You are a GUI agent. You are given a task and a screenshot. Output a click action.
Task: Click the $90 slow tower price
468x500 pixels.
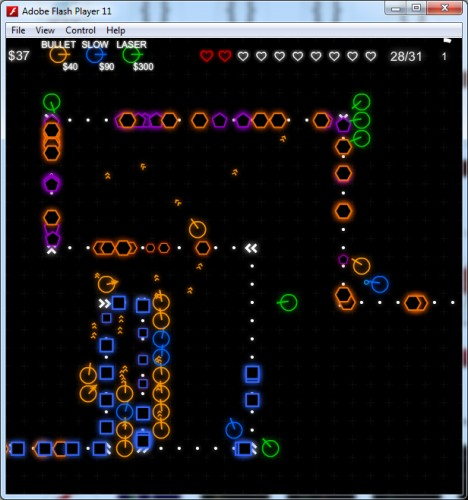[x=107, y=67]
